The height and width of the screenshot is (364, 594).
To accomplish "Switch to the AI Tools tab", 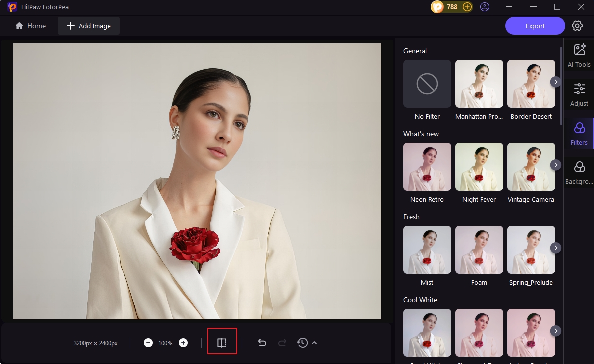I will pyautogui.click(x=579, y=55).
